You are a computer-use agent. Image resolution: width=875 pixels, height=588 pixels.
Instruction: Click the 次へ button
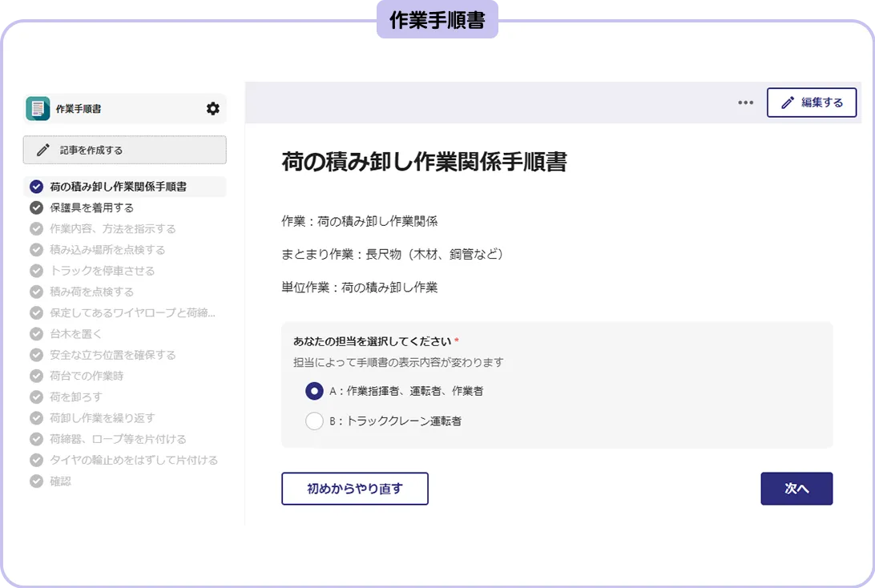pyautogui.click(x=796, y=489)
